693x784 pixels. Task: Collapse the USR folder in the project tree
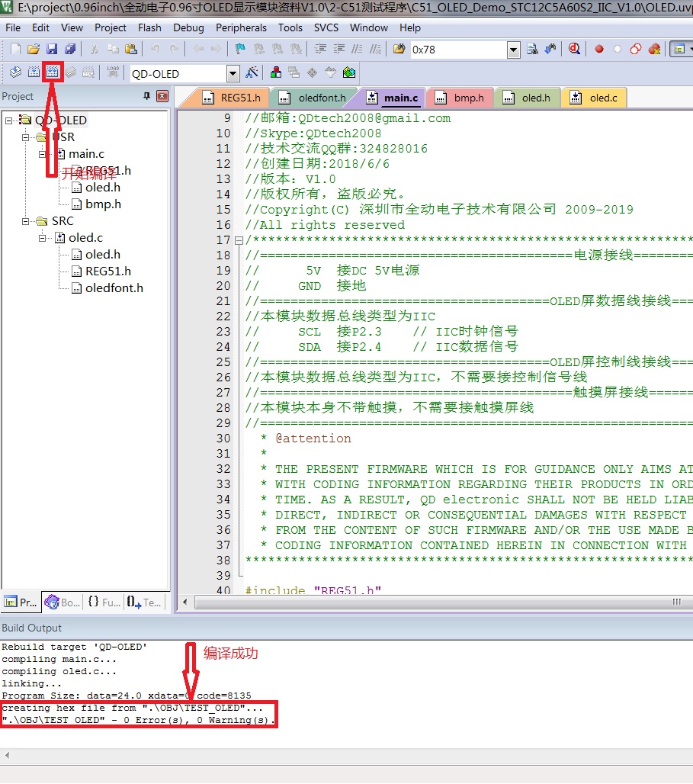pos(26,137)
